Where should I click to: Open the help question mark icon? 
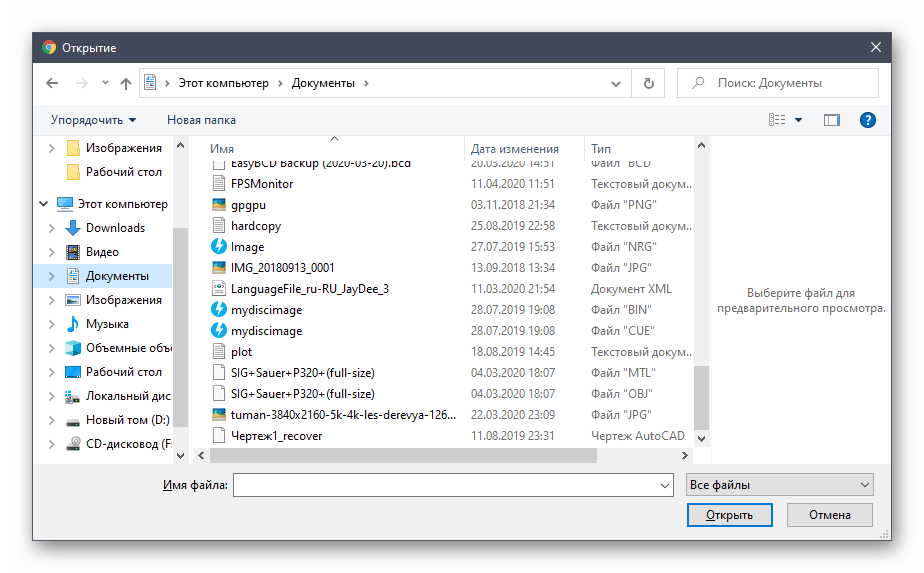(867, 120)
